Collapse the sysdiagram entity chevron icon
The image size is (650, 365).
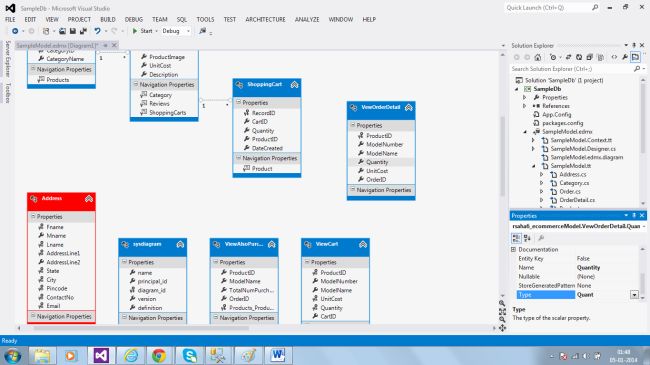[180, 244]
